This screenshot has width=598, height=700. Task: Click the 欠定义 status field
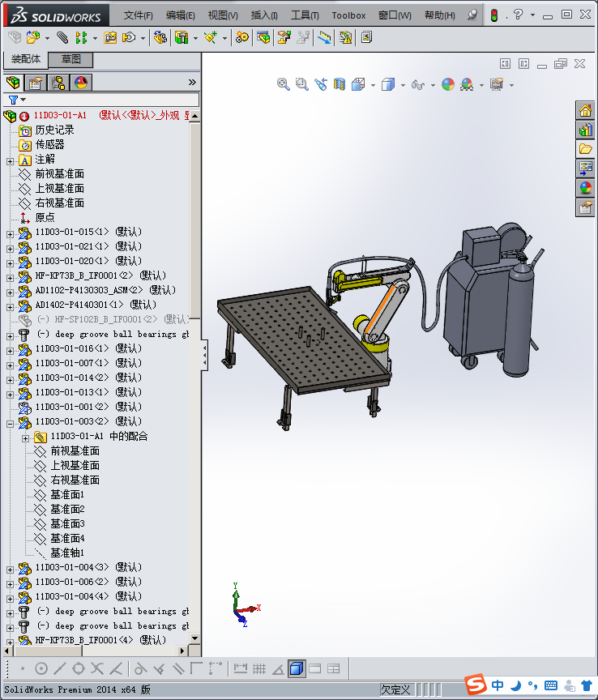pyautogui.click(x=396, y=689)
